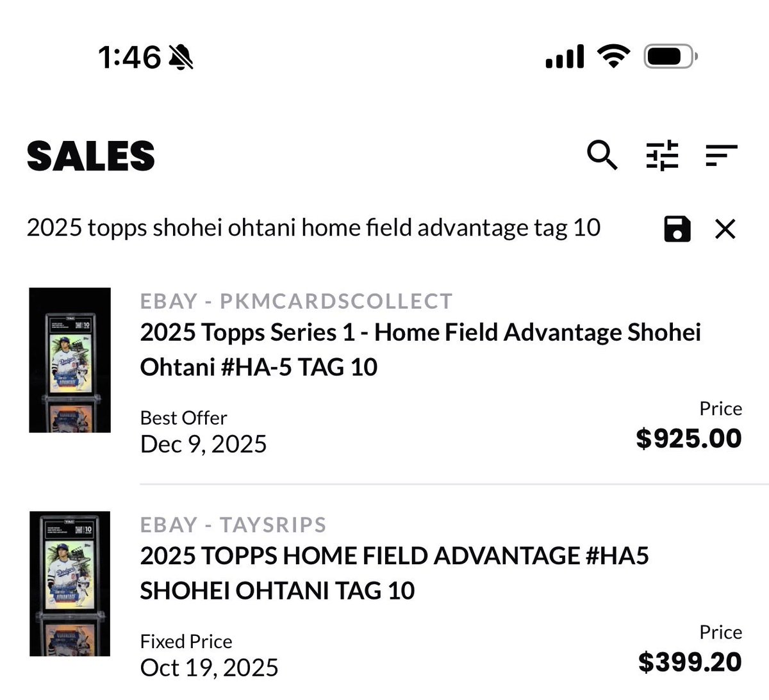Screen dimensions: 769x700
Task: Select the EBAY - TAYSRIPS seller label
Action: click(233, 525)
